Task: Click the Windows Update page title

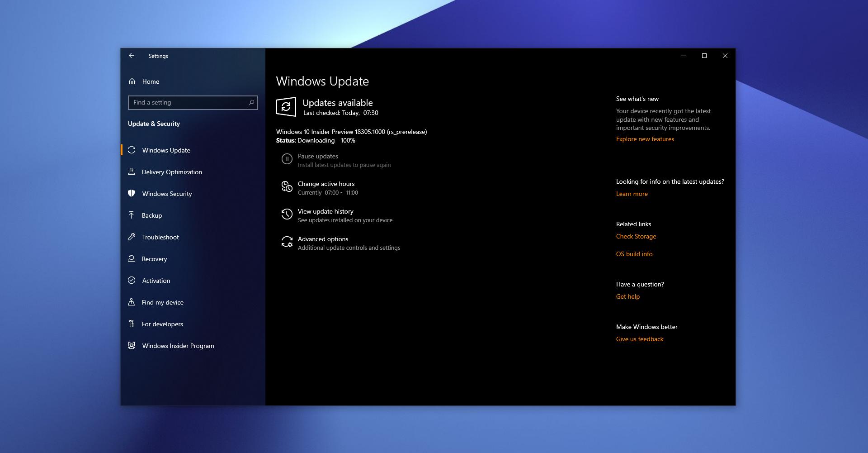Action: coord(322,81)
